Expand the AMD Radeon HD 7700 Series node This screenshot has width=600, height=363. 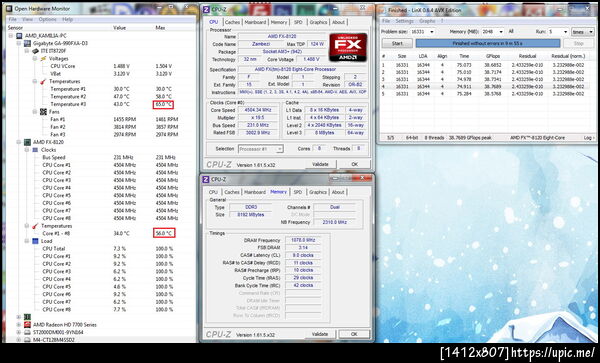(x=19, y=324)
